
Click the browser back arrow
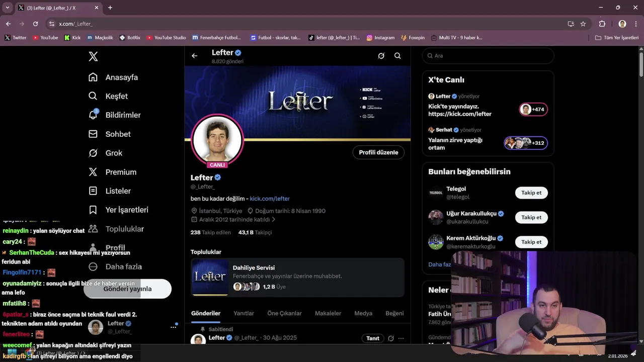point(8,24)
